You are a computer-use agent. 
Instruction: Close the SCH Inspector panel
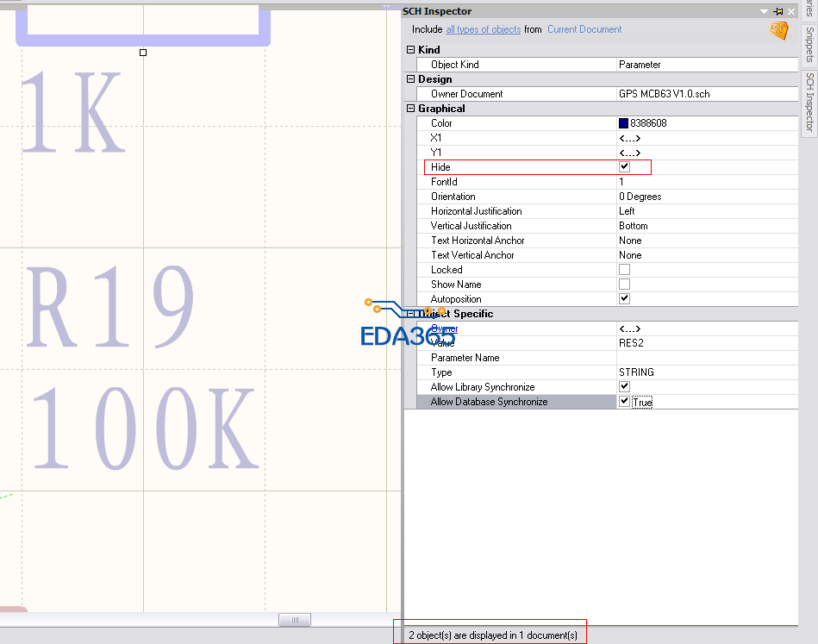[x=791, y=11]
